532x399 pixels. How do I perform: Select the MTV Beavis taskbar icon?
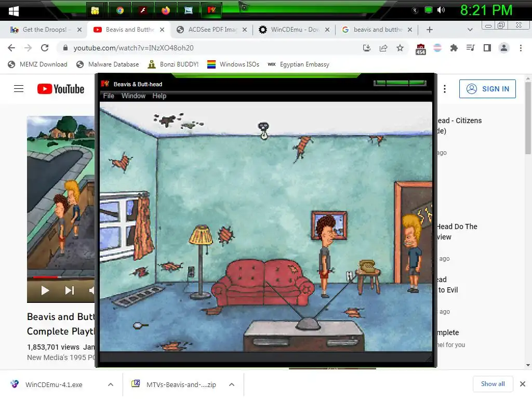pyautogui.click(x=211, y=10)
